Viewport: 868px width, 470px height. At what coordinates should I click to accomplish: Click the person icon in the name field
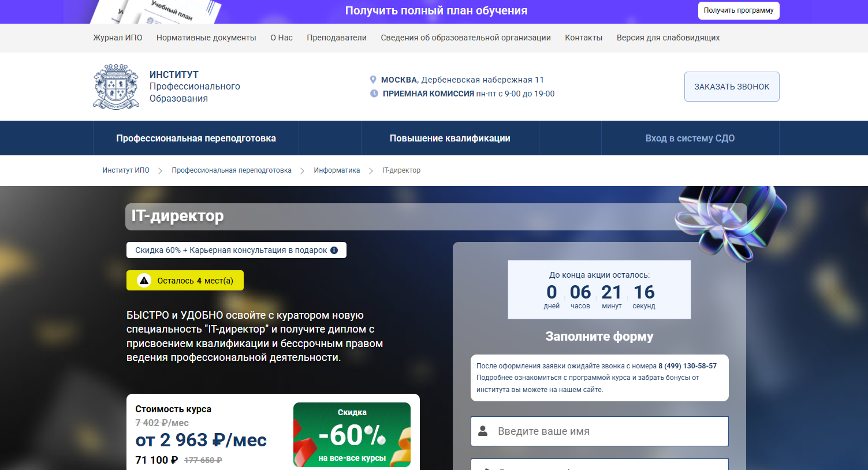(483, 431)
